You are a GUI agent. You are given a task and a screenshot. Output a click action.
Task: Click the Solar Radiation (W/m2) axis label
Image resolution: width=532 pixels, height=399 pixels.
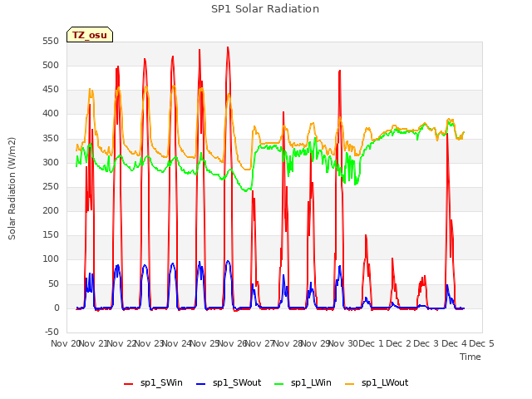pos(12,189)
